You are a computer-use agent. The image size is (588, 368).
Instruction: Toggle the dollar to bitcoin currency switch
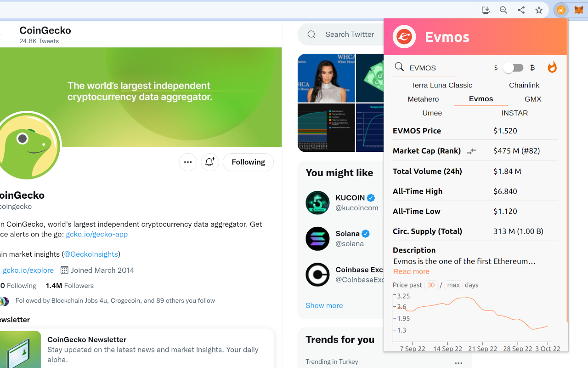coord(513,68)
